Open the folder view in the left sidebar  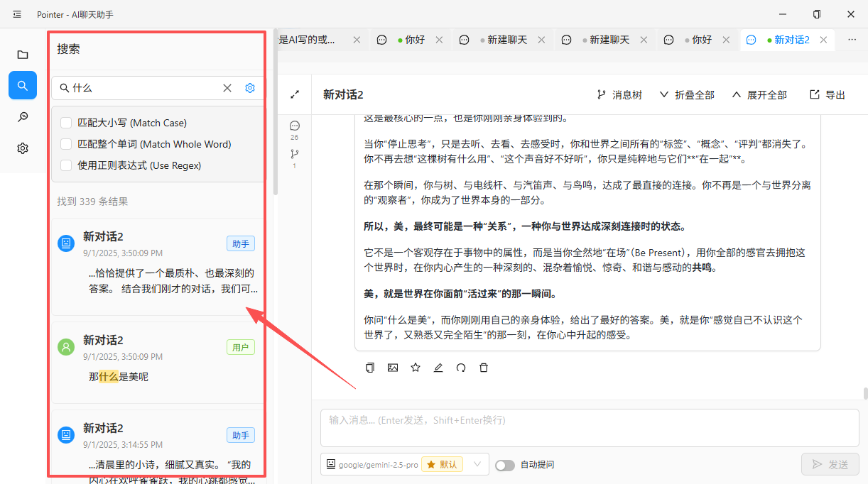tap(23, 55)
